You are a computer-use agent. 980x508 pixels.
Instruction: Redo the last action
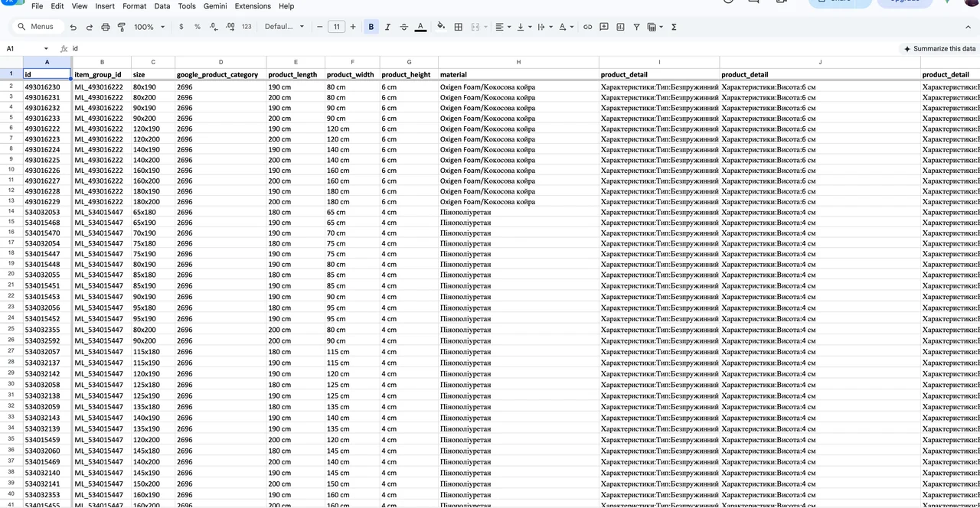point(90,27)
